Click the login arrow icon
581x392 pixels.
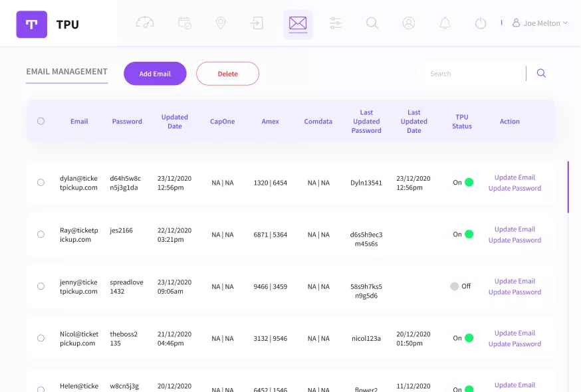[257, 23]
